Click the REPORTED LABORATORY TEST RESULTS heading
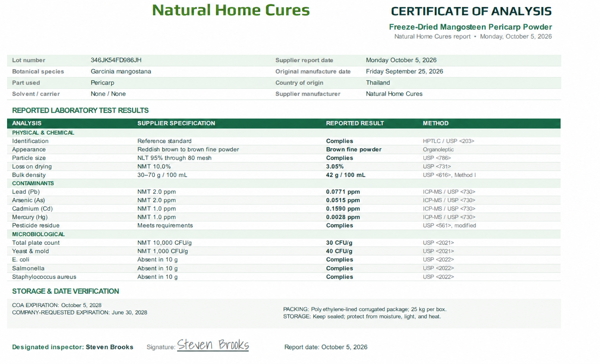Screen dimensions: 600x364 click(x=80, y=110)
